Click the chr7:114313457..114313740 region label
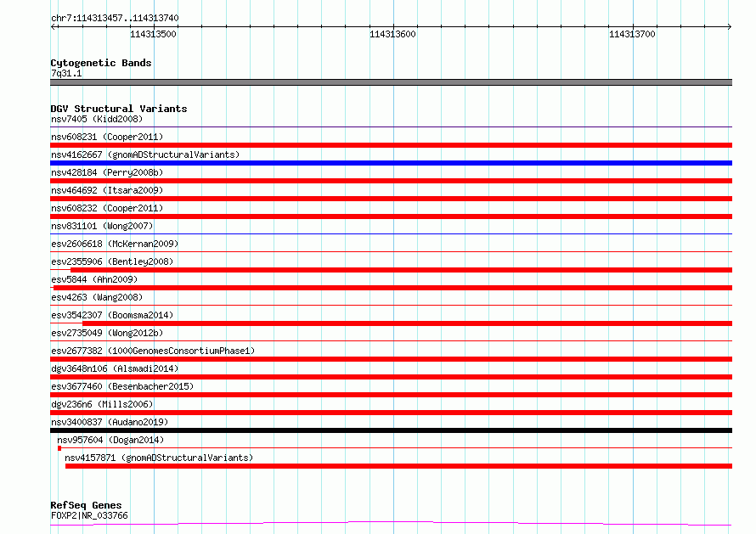Image resolution: width=756 pixels, height=534 pixels. pyautogui.click(x=115, y=19)
